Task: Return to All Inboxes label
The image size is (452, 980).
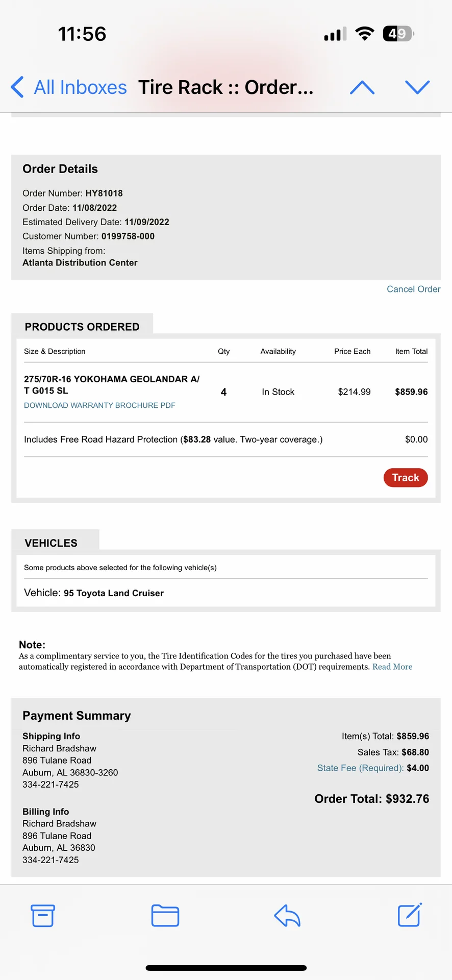Action: 80,87
